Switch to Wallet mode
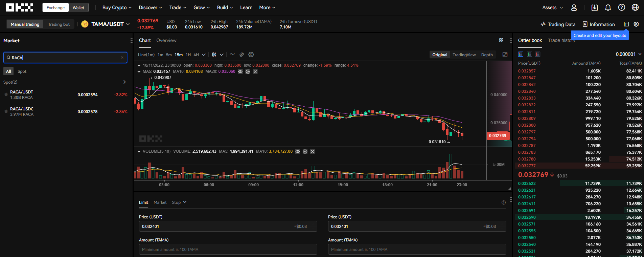This screenshot has height=257, width=644. [78, 7]
